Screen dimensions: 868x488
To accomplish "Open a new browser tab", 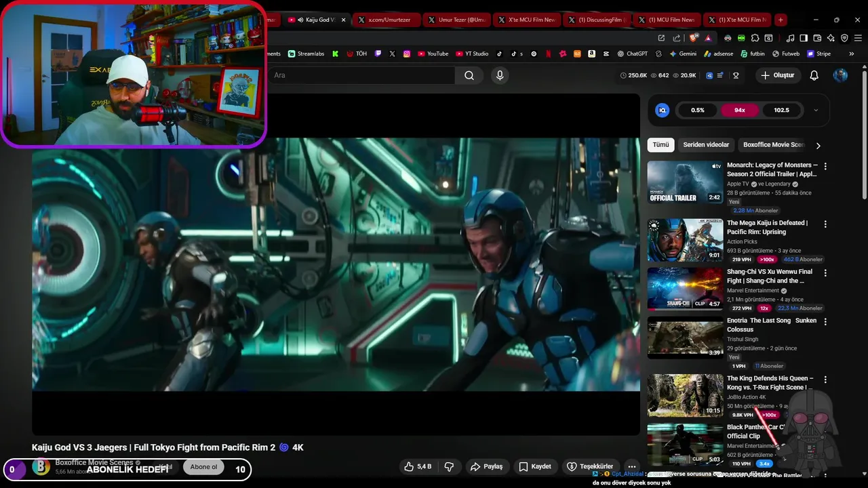I will point(781,20).
